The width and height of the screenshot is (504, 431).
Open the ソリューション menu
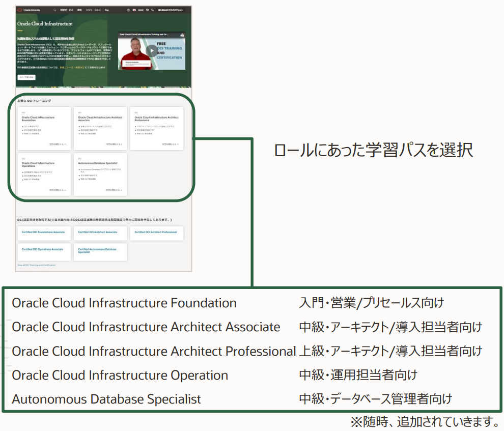tap(93, 10)
